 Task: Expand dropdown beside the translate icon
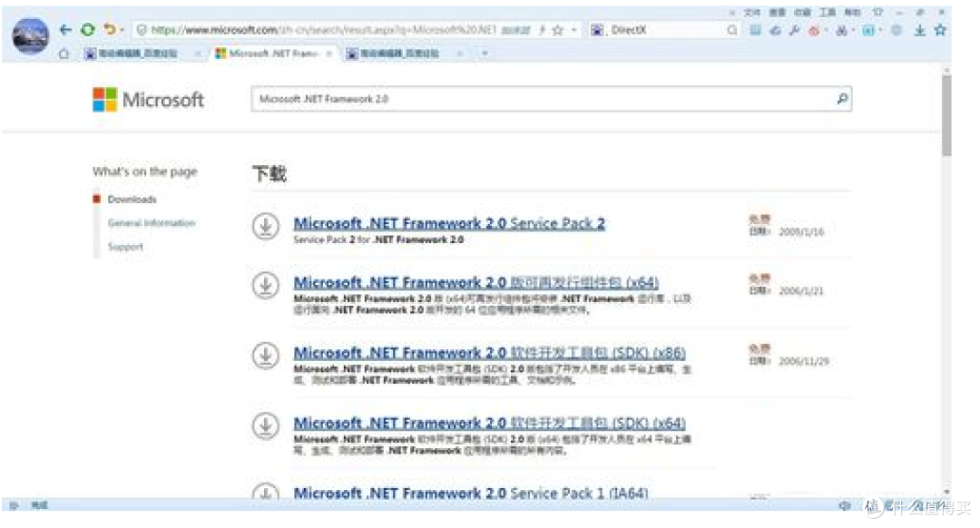tap(879, 30)
